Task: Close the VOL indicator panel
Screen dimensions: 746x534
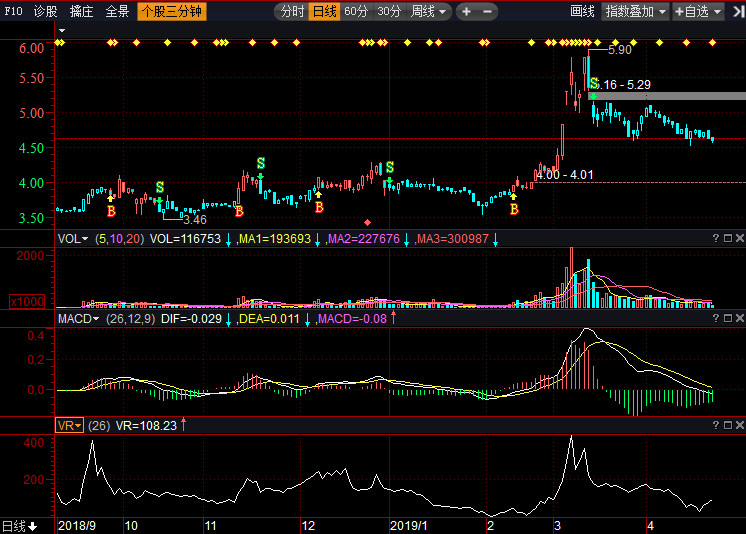Action: [x=740, y=239]
